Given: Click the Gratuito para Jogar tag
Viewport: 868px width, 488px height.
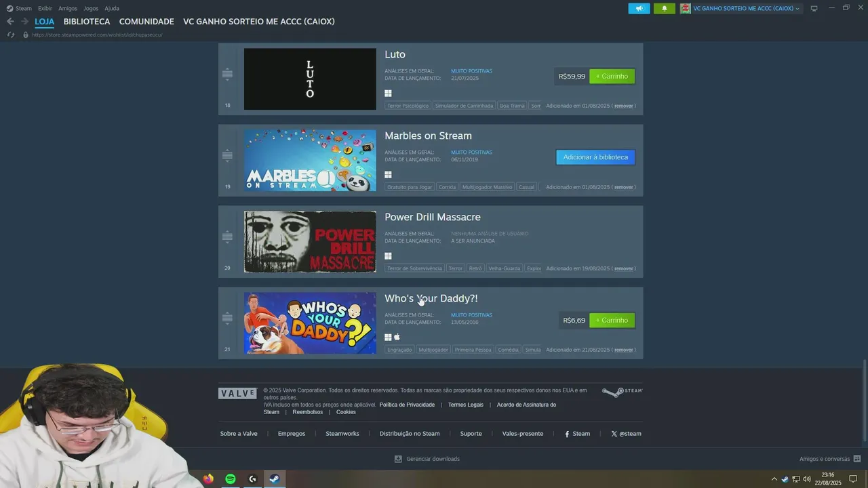Looking at the screenshot, I should point(409,187).
